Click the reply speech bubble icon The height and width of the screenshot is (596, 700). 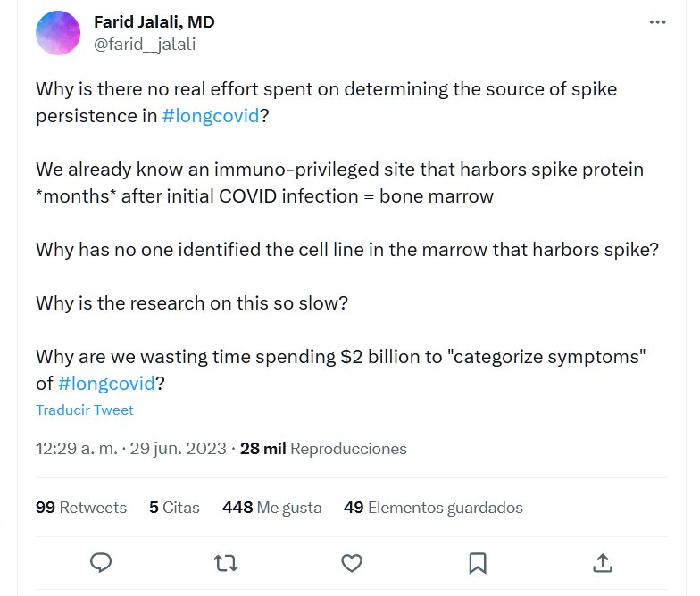click(102, 562)
